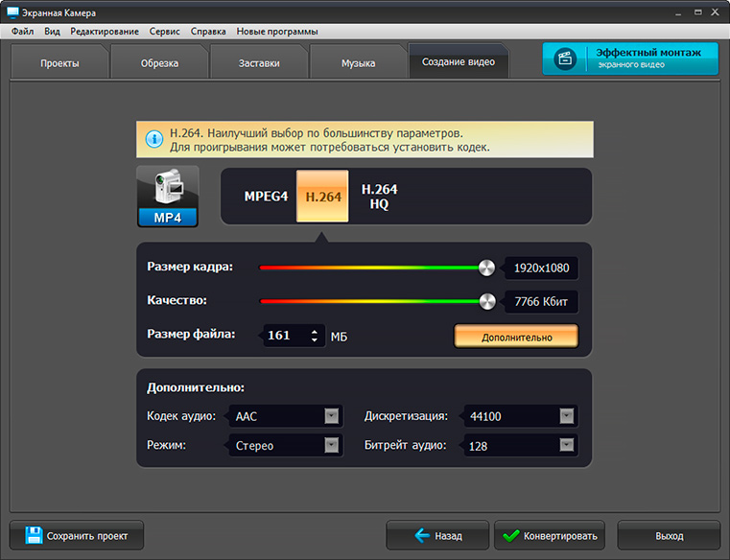The width and height of the screenshot is (730, 560).
Task: Click the green checkmark convert icon
Action: click(x=511, y=536)
